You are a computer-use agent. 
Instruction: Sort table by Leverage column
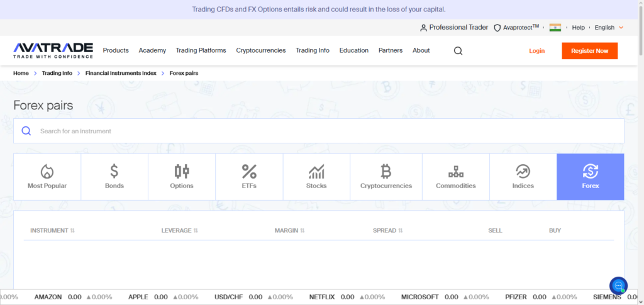(x=179, y=231)
